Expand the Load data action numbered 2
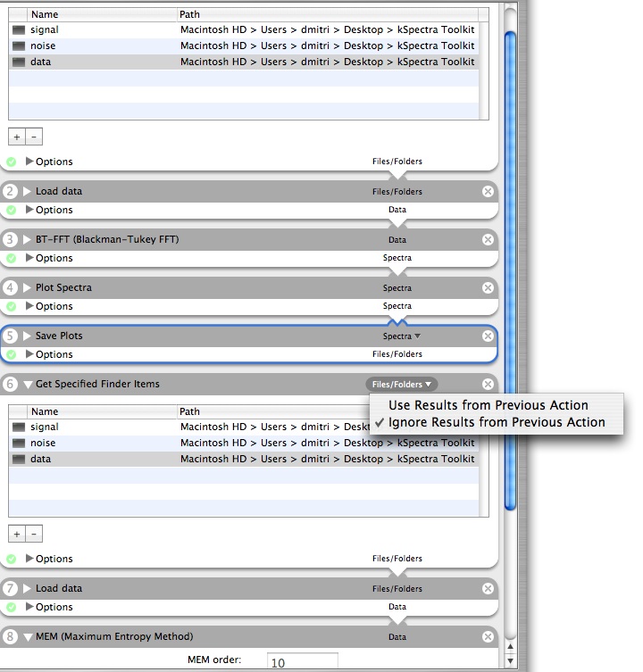643x672 pixels. (x=27, y=191)
